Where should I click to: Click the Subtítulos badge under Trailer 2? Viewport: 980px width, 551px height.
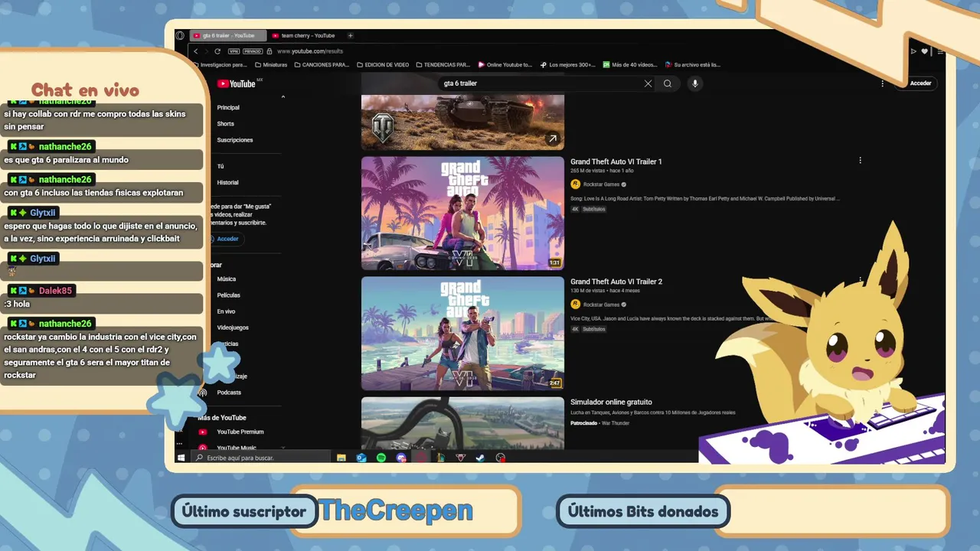click(594, 329)
